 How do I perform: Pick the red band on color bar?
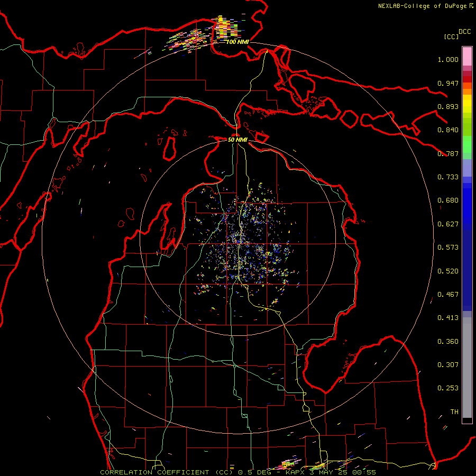[x=467, y=79]
